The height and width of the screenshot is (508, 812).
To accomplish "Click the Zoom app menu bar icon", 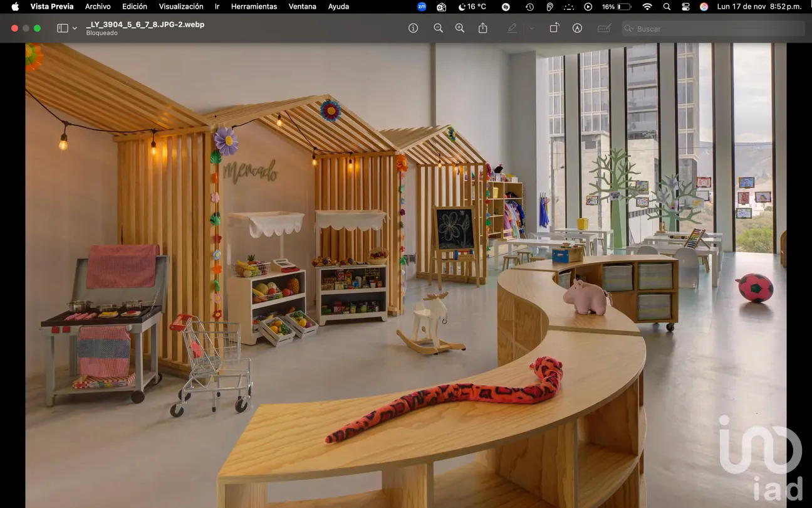I will (x=422, y=6).
